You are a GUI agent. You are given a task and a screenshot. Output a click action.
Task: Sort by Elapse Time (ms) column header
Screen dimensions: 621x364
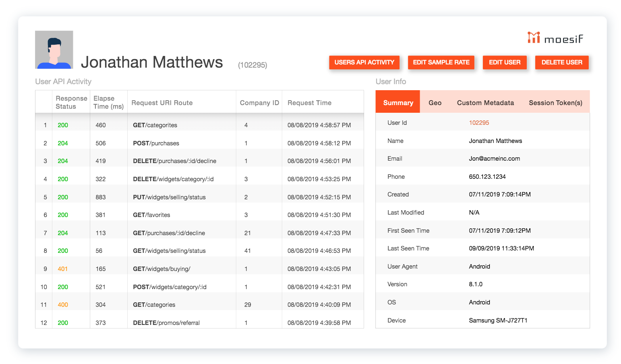[108, 102]
